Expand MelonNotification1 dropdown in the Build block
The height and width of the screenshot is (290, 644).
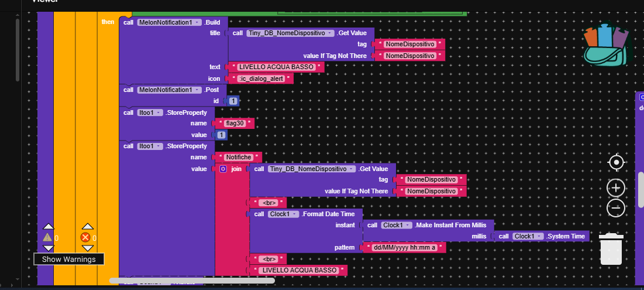click(x=197, y=22)
